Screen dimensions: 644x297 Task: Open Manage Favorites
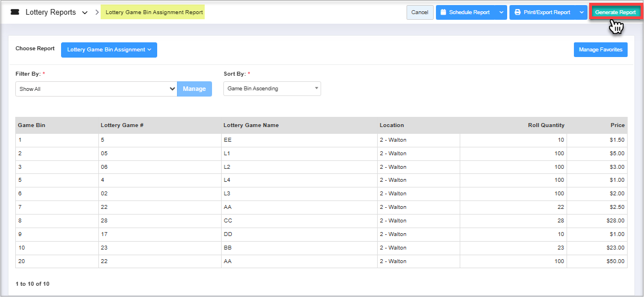click(600, 50)
